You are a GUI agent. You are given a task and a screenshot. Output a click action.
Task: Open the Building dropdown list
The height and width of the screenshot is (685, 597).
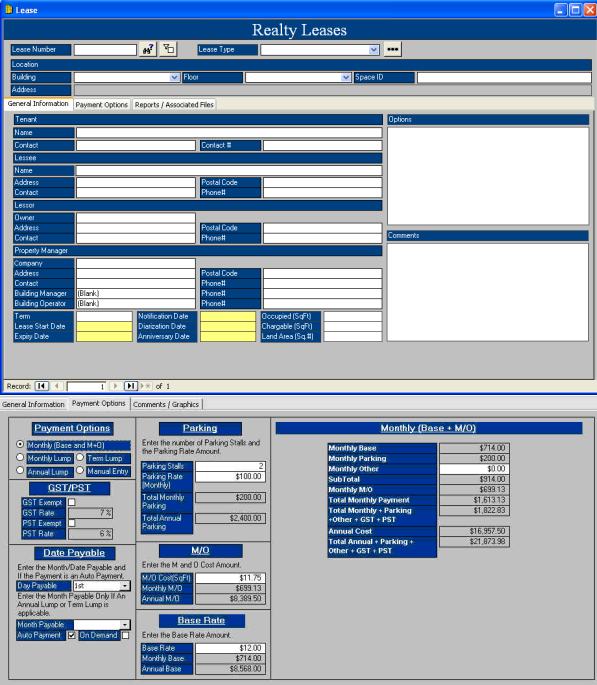pyautogui.click(x=174, y=77)
